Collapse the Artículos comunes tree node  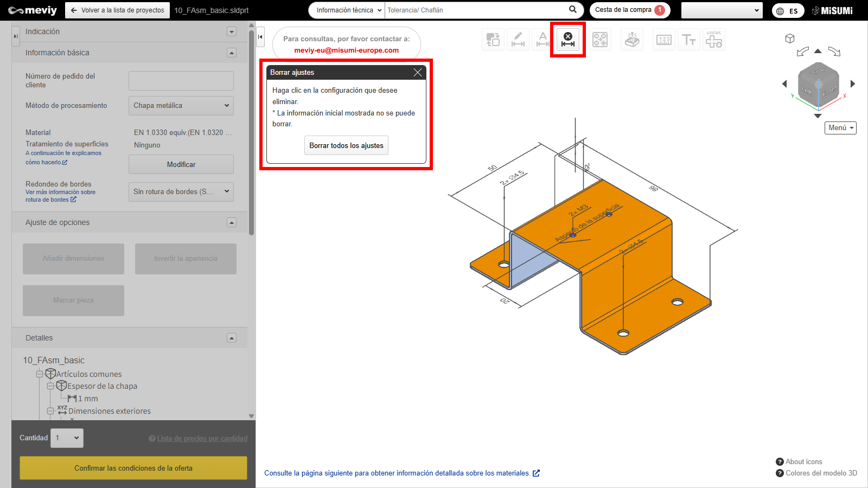point(39,374)
